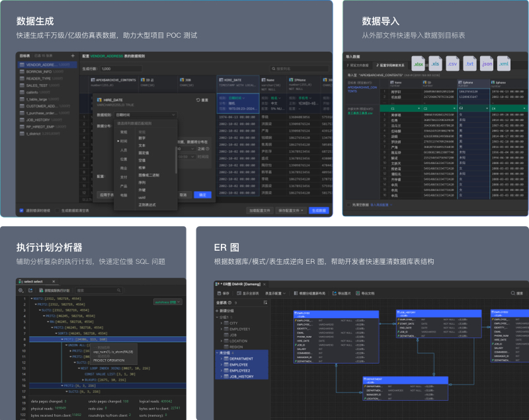This screenshot has height=420, width=529.
Task: Click the execution plan search field
Action: tap(98, 290)
